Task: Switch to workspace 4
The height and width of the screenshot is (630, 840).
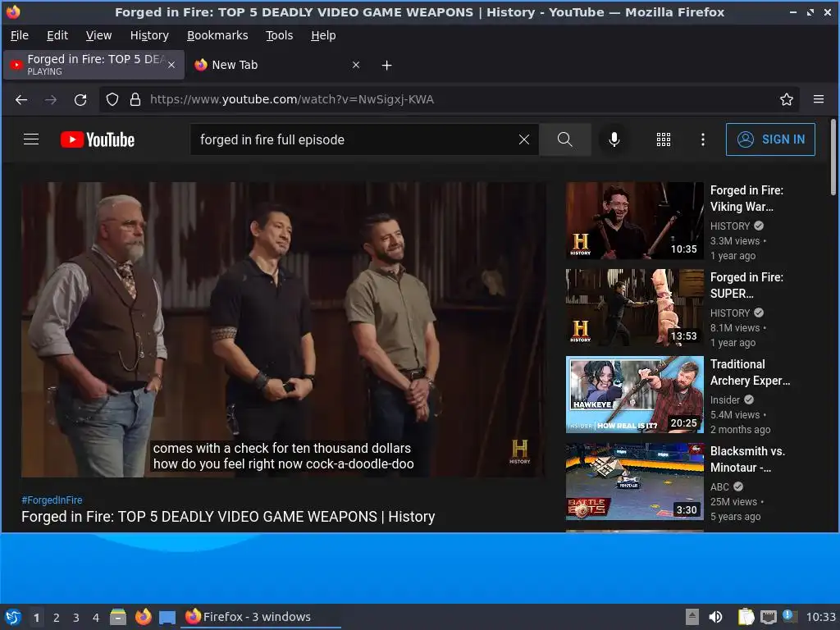Action: tap(96, 618)
